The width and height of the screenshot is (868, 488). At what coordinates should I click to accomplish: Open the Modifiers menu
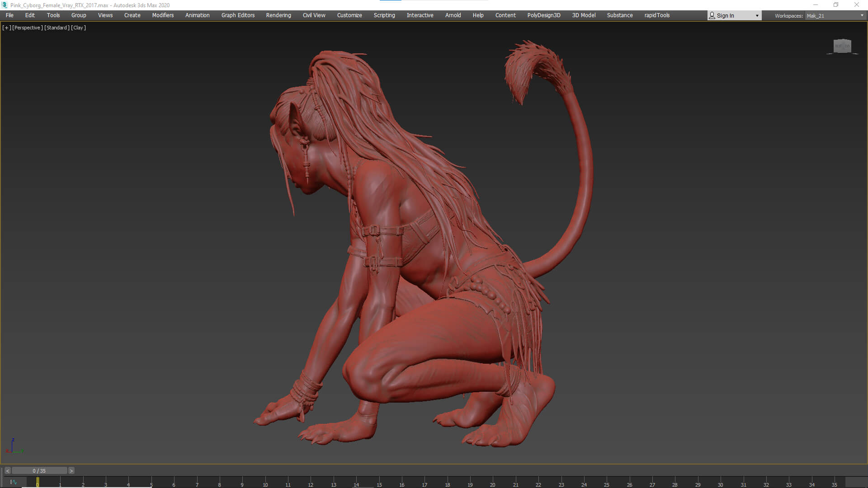coord(163,15)
